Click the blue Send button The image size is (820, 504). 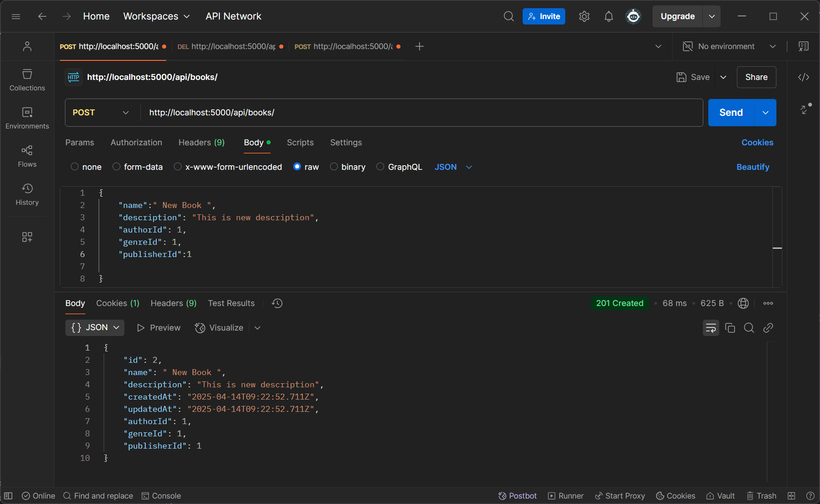click(731, 113)
